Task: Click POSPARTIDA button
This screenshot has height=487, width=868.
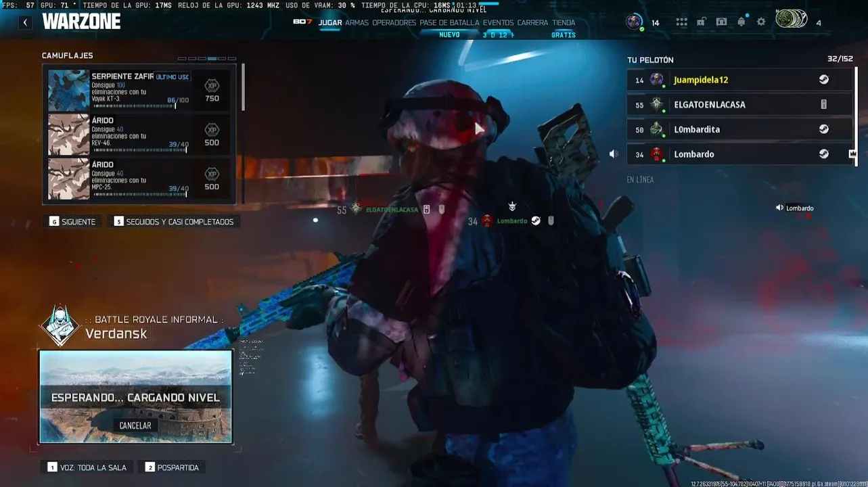Action: [172, 467]
